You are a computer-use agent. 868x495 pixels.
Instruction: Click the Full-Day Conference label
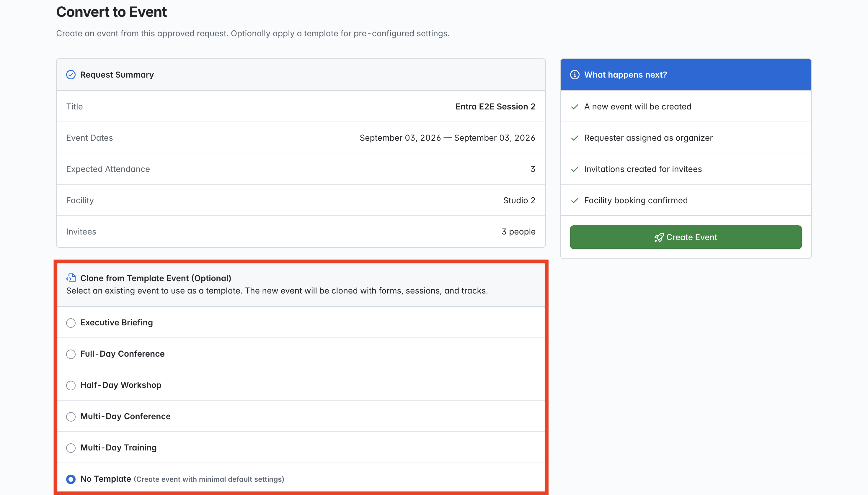coord(123,354)
